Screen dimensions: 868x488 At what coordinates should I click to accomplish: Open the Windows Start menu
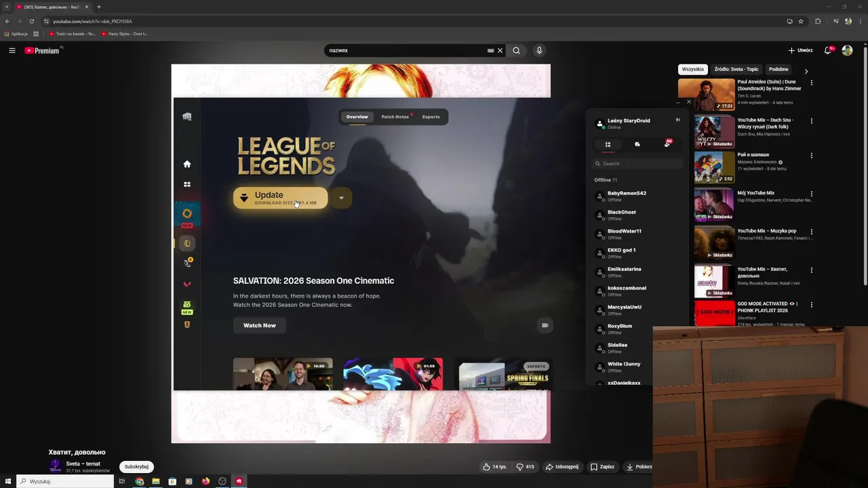(7, 481)
